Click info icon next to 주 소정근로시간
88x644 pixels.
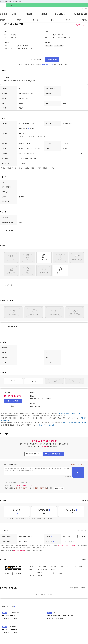[28, 129]
